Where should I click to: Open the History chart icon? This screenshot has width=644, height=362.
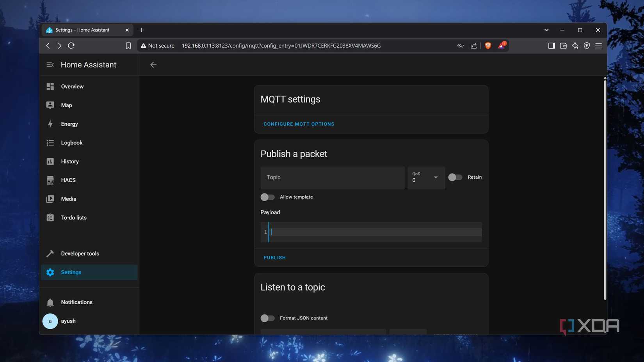pyautogui.click(x=50, y=161)
